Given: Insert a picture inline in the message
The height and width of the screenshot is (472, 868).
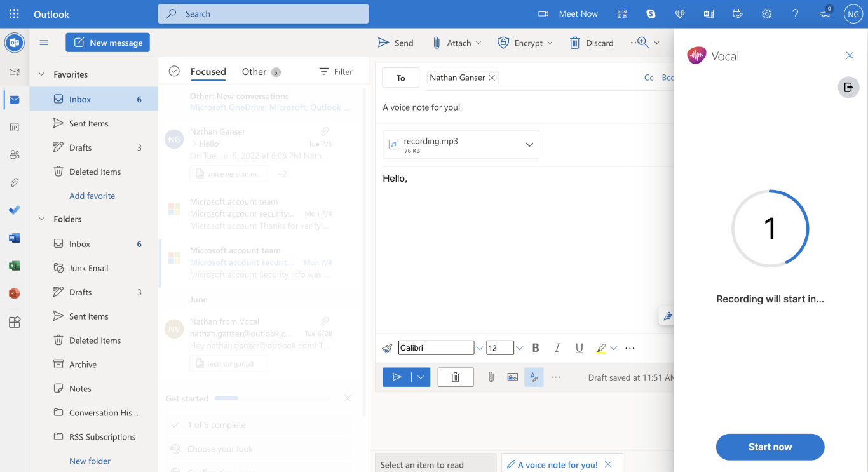Looking at the screenshot, I should point(512,376).
